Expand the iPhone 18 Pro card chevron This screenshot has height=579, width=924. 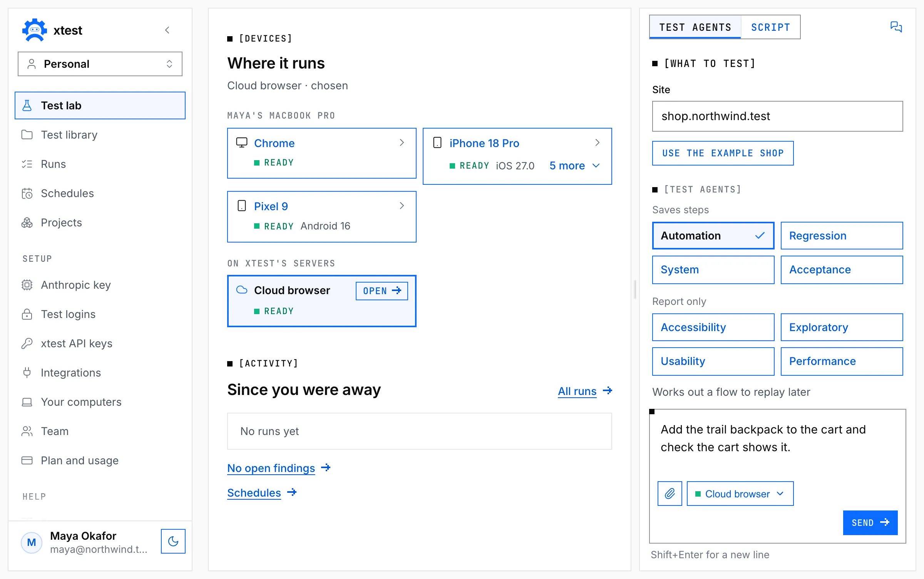pos(598,143)
